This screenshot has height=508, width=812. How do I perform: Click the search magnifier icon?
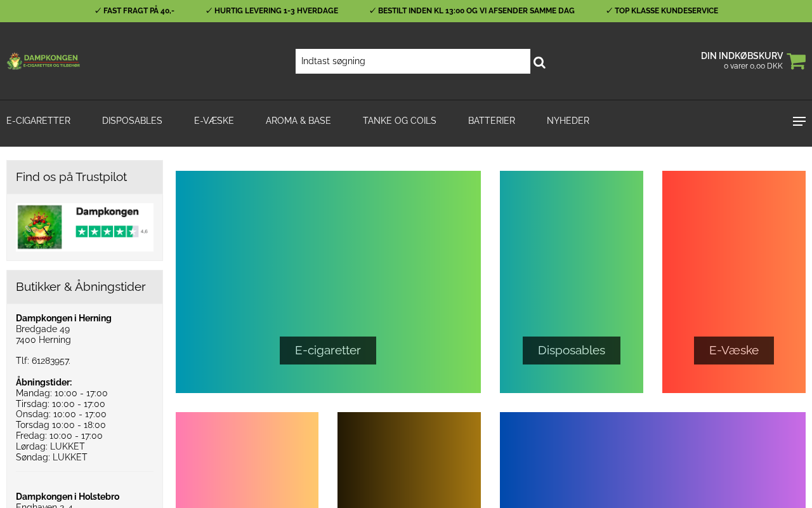[539, 62]
